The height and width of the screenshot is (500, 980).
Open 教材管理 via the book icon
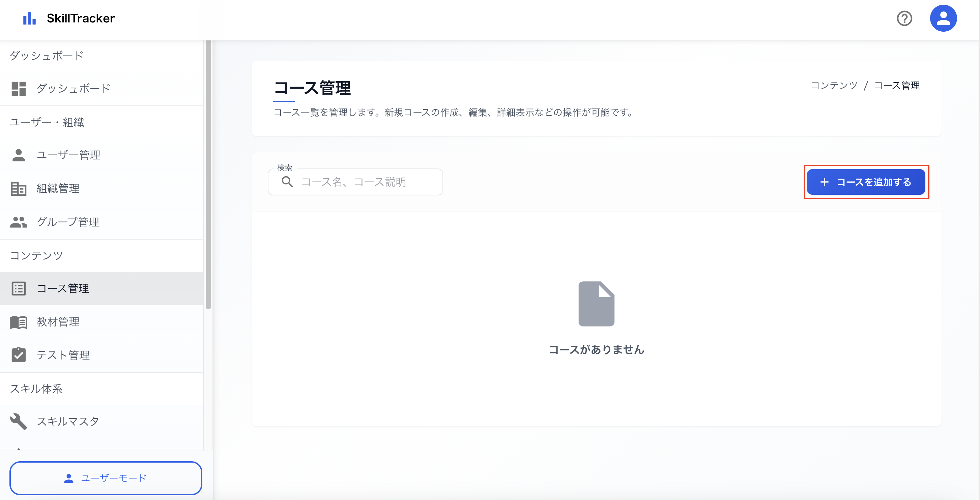coord(18,322)
